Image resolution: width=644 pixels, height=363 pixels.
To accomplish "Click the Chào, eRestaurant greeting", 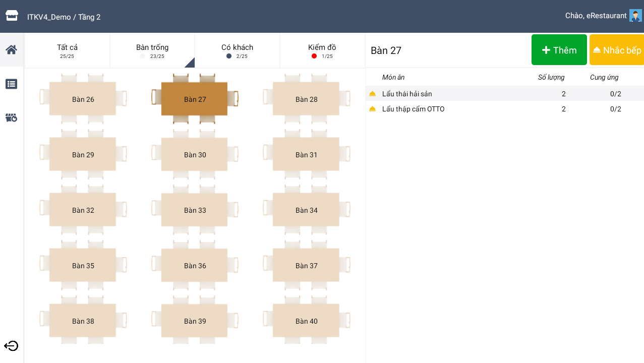I will pos(596,16).
